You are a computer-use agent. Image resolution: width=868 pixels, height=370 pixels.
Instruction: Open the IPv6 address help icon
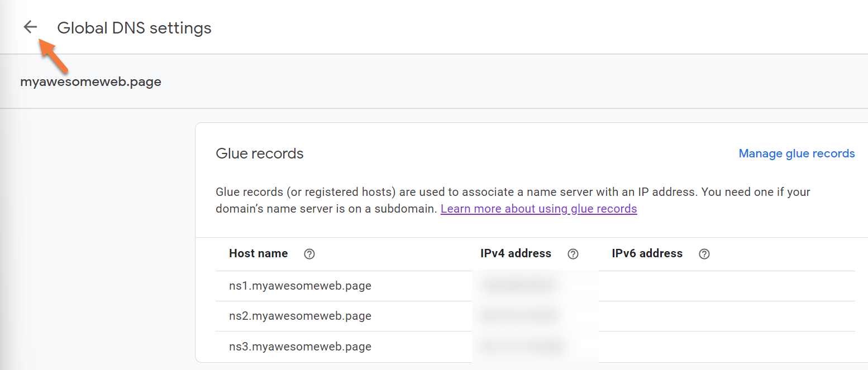(x=704, y=254)
